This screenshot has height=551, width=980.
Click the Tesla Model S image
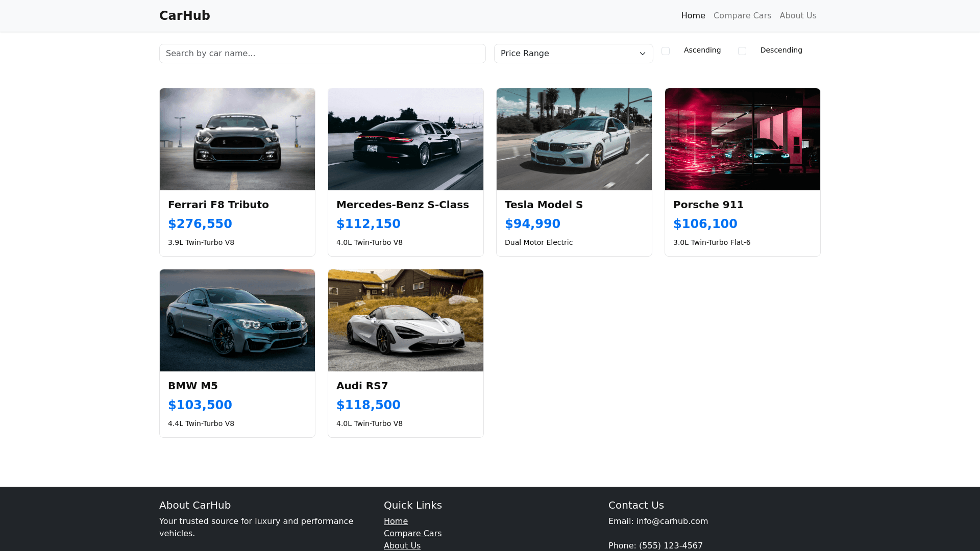point(574,139)
